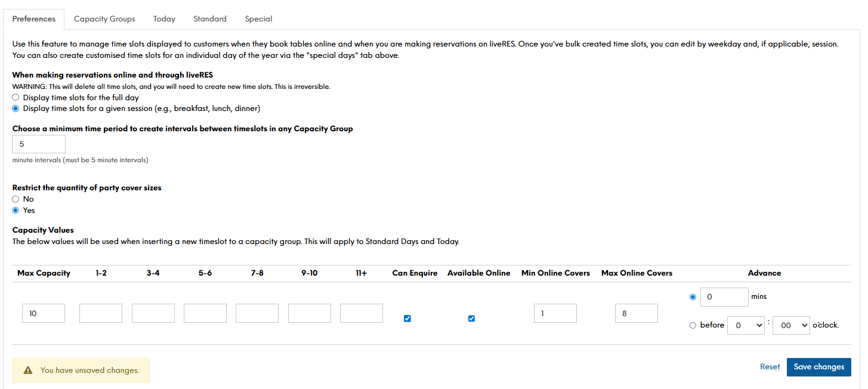Select the Advance minutes radio option
Viewport: 868px width, 389px height.
click(x=693, y=297)
